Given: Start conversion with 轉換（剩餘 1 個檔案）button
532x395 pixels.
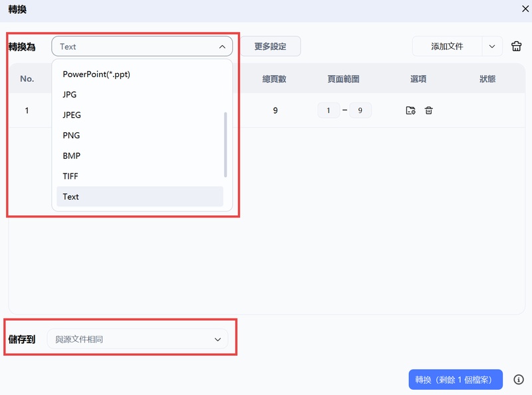Looking at the screenshot, I should (456, 380).
